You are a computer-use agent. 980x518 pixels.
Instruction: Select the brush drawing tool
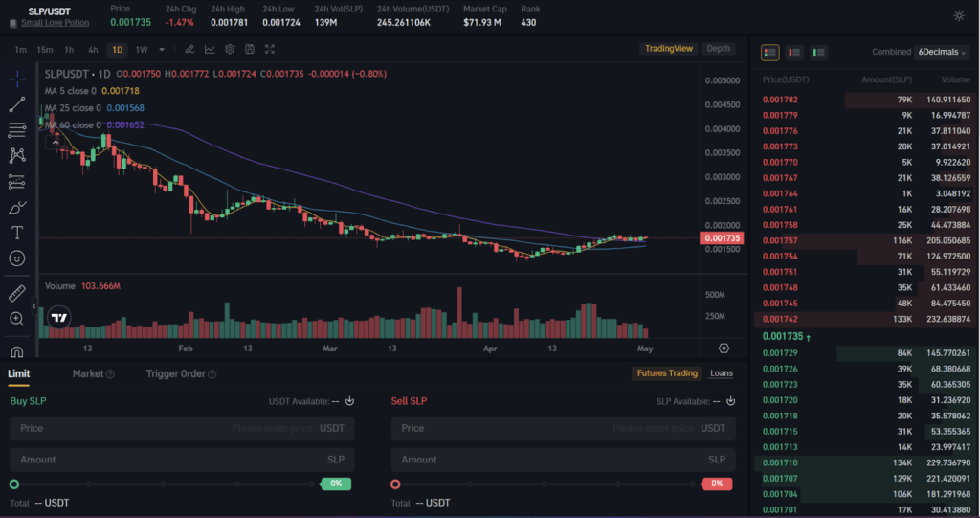[17, 207]
